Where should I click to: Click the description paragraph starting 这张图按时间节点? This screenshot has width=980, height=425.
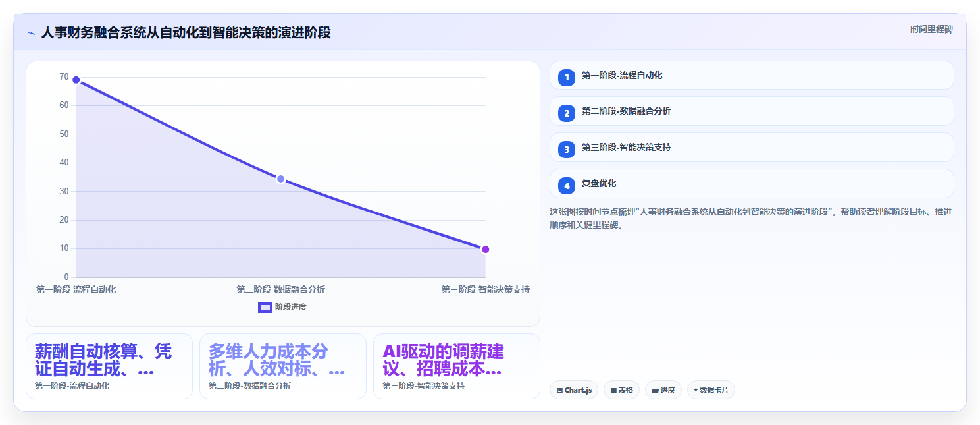point(751,218)
